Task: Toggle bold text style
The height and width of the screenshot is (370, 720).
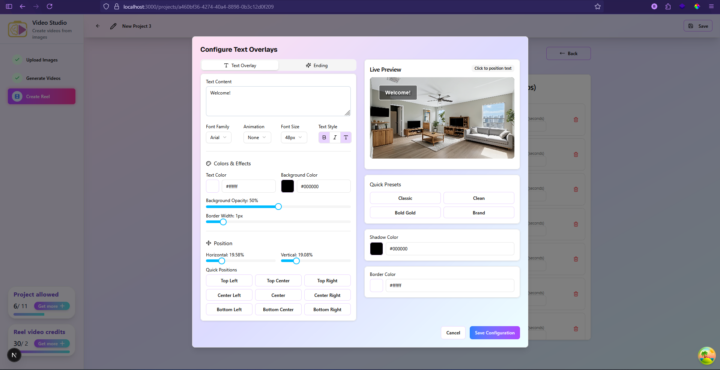Action: [324, 137]
